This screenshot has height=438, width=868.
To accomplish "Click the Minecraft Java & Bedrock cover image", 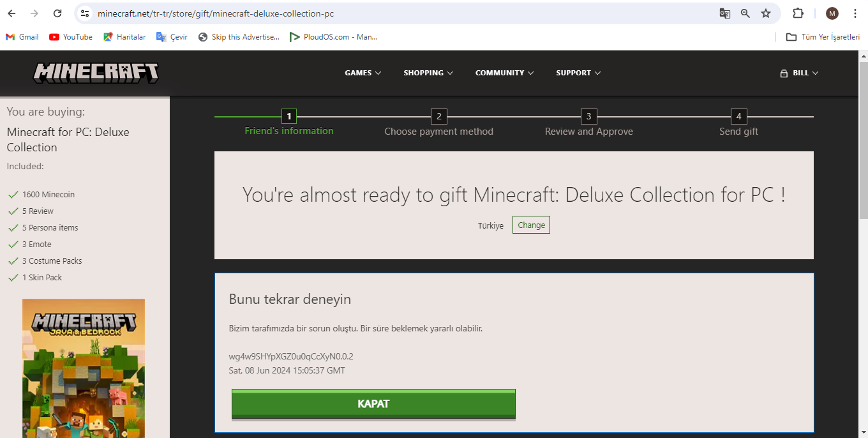I will (84, 368).
